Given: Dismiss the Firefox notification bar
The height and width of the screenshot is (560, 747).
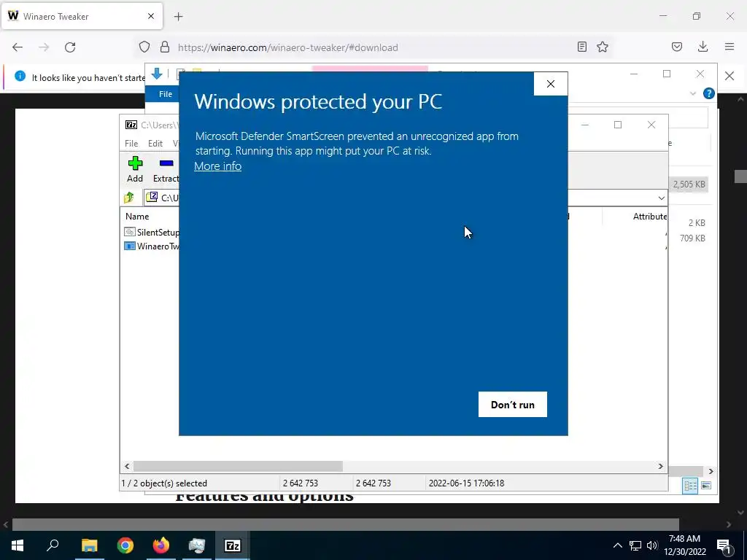Looking at the screenshot, I should [x=729, y=76].
